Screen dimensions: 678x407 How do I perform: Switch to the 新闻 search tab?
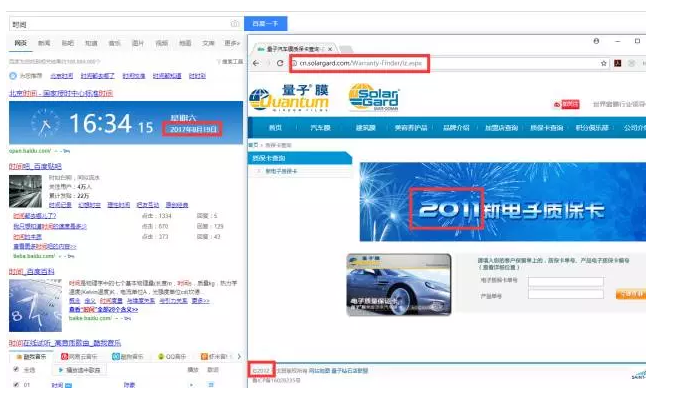[44, 43]
